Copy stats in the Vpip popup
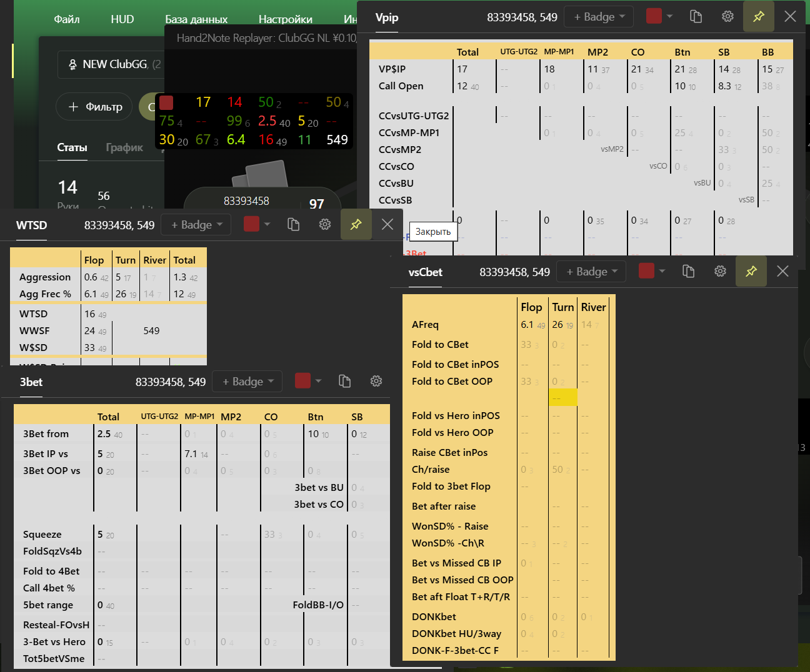This screenshot has width=810, height=672. coord(696,17)
